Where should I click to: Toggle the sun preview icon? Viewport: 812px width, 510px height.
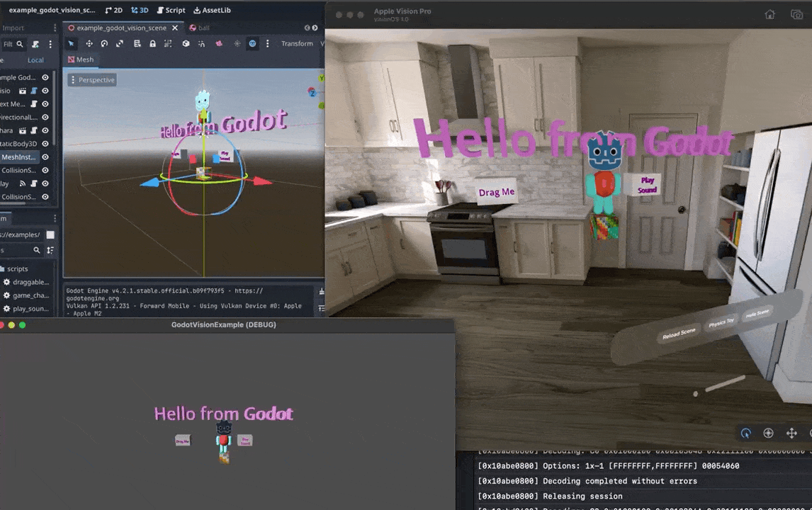pos(237,43)
